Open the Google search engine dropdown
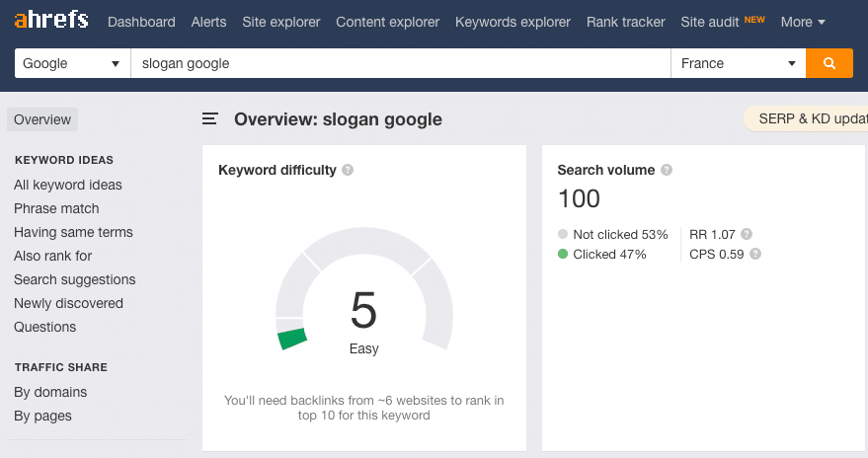 click(72, 63)
